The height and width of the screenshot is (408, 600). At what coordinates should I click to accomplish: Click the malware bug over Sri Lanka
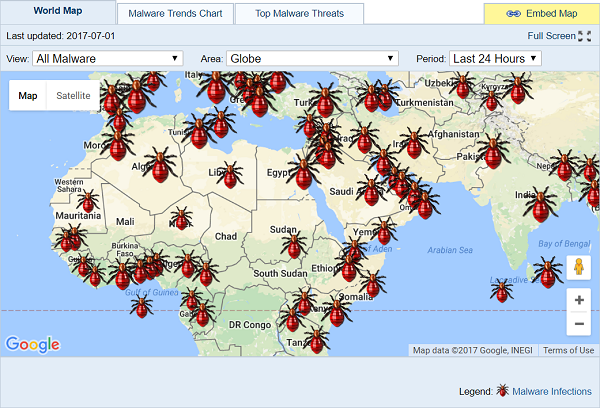coord(548,272)
